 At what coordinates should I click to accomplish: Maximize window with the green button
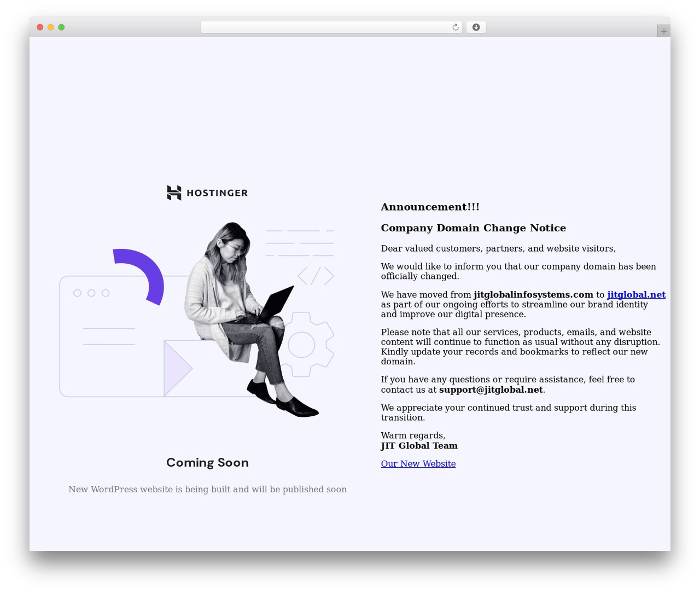coord(61,27)
